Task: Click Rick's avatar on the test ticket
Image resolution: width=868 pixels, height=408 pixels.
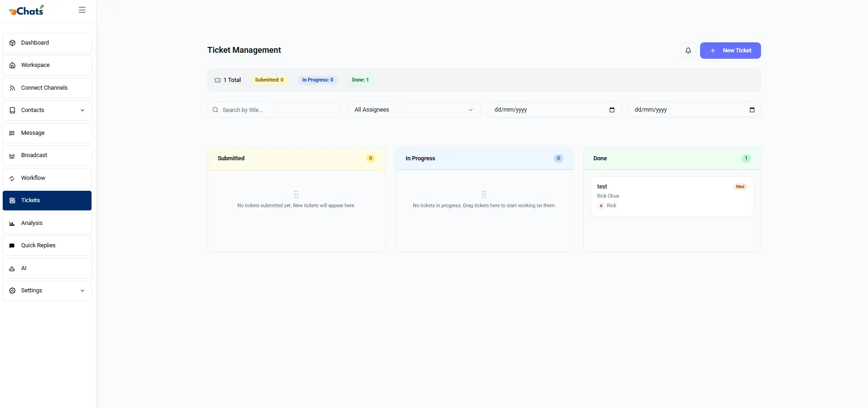Action: point(601,206)
